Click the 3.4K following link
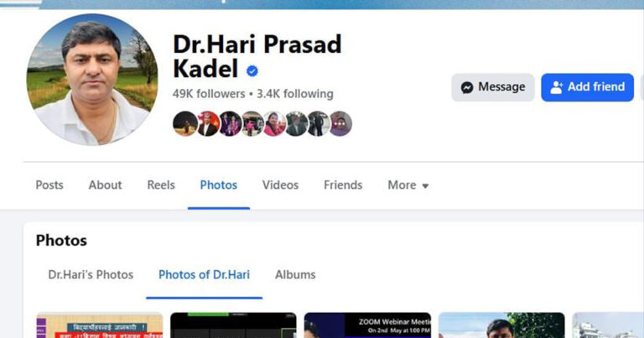This screenshot has height=338, width=644. click(295, 94)
